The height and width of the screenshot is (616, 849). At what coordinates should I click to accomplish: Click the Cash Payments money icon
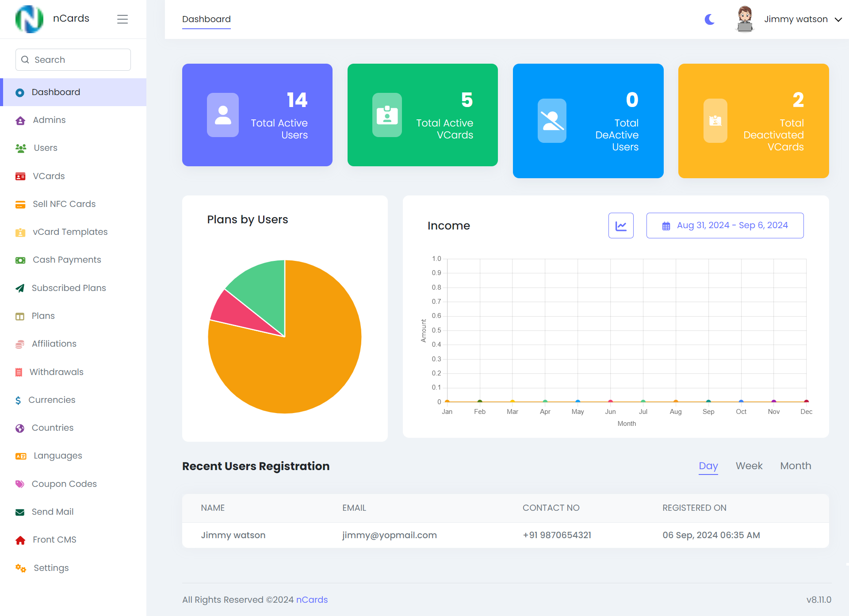click(x=20, y=260)
